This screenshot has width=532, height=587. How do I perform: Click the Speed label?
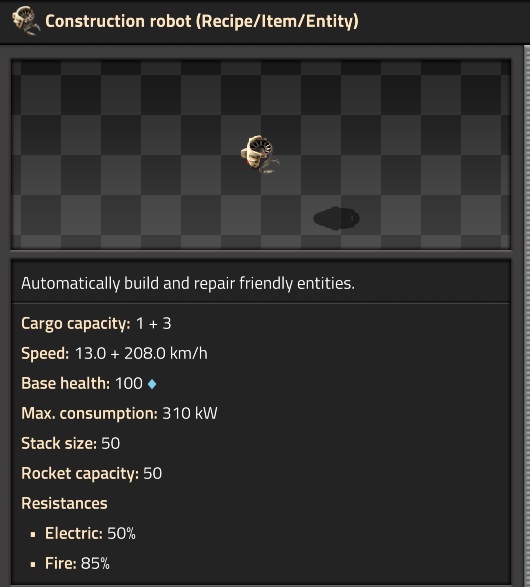(x=45, y=353)
